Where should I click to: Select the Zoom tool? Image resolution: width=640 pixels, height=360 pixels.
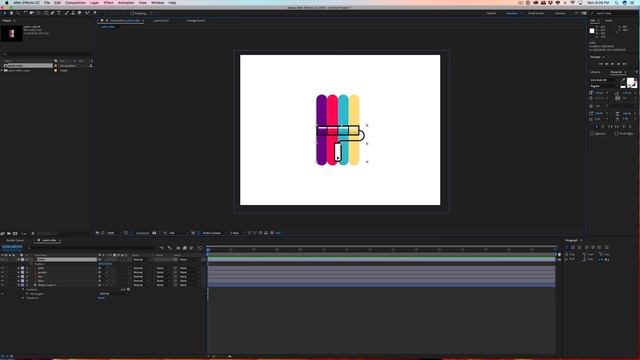point(18,13)
